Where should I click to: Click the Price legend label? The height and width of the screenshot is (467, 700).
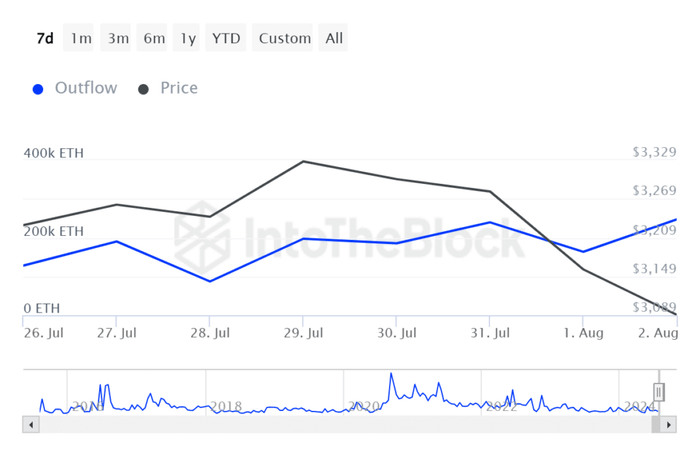(x=179, y=88)
